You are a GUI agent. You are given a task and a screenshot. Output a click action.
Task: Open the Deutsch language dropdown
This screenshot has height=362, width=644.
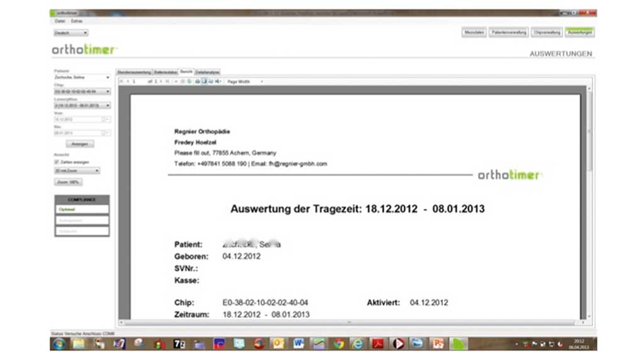pyautogui.click(x=70, y=33)
